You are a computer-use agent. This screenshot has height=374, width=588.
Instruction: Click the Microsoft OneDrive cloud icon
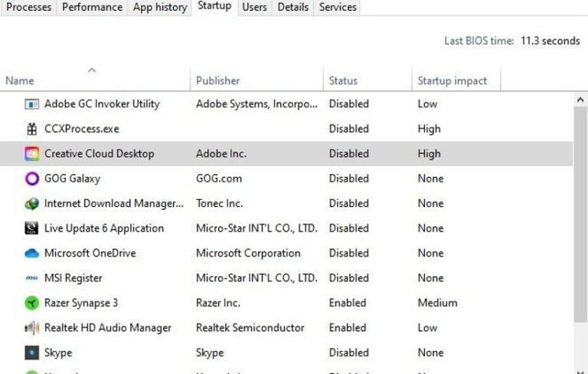tap(31, 253)
